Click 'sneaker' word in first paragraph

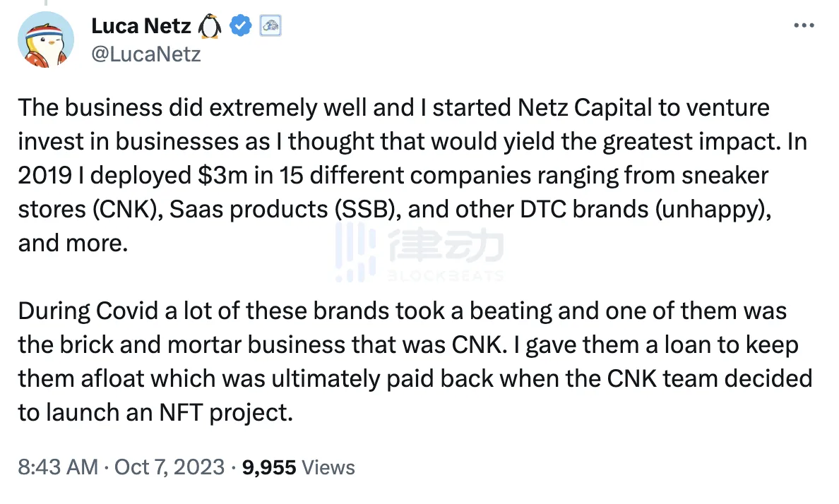727,175
